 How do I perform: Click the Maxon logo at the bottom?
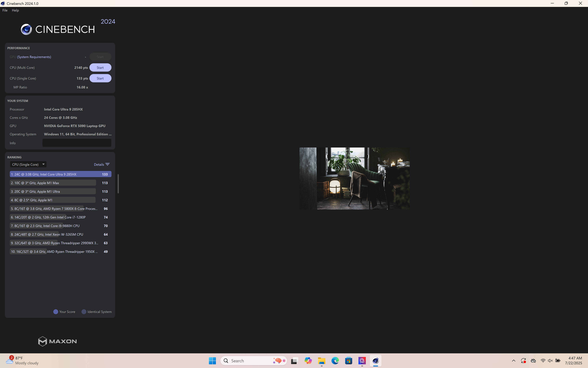[57, 341]
